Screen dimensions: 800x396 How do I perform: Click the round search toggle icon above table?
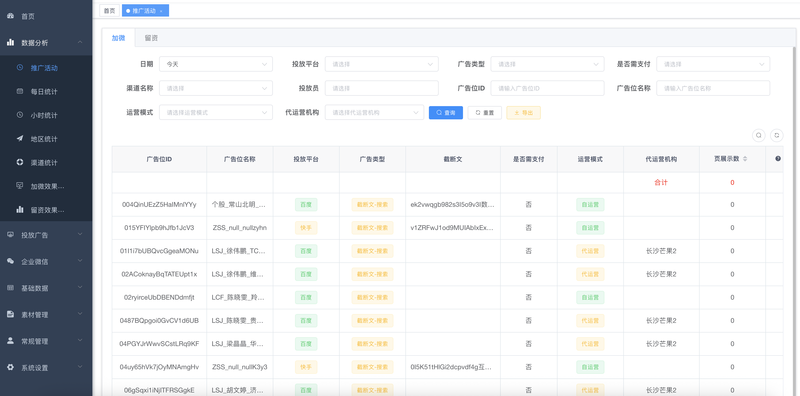759,135
